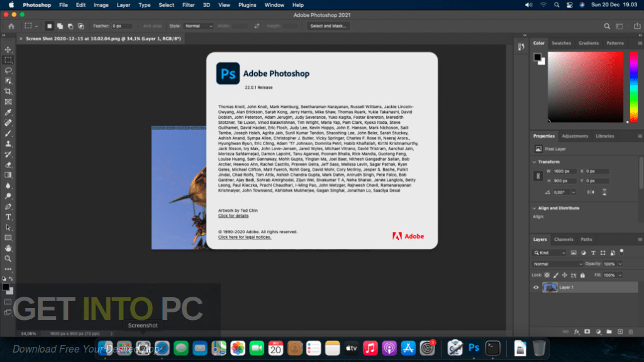
Task: Create new fill or adjustment layer
Action: click(599, 332)
